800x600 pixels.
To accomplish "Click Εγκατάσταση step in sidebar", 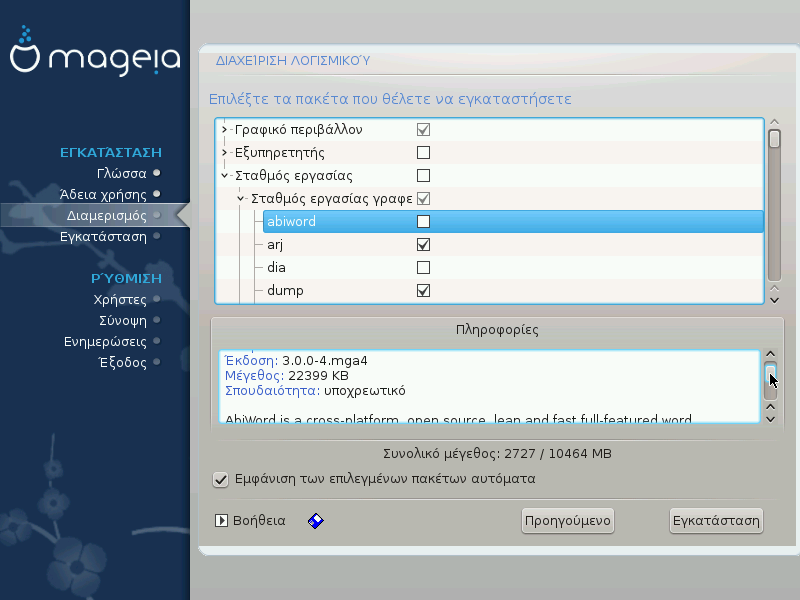I will pyautogui.click(x=103, y=236).
